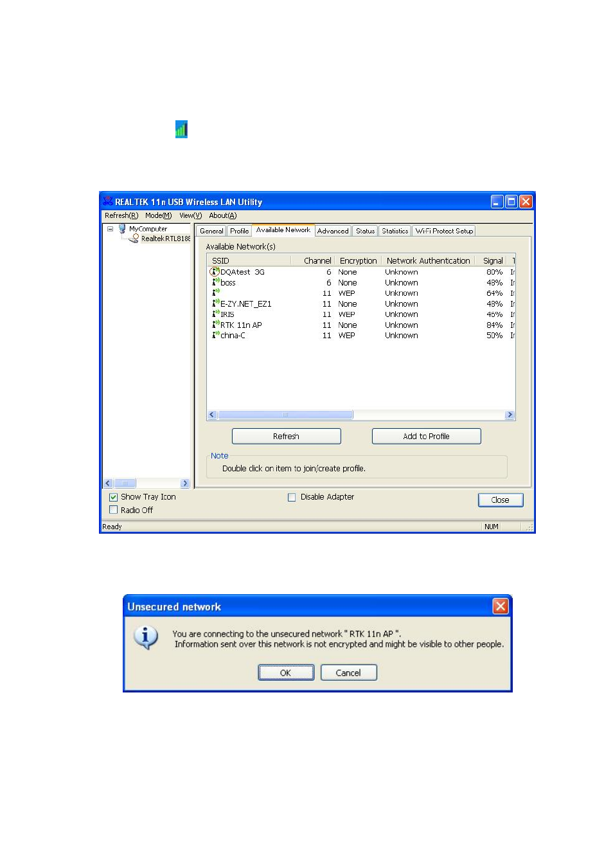Click the Refresh button below network list

tap(286, 436)
